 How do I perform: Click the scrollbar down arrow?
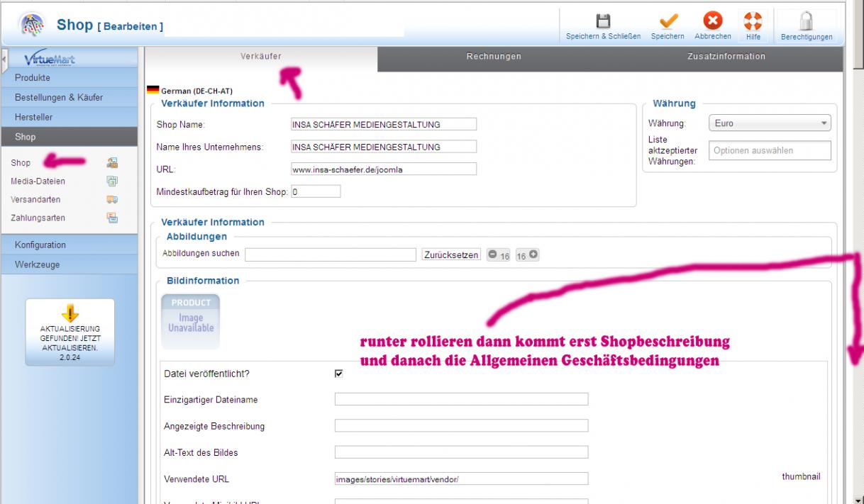[x=858, y=498]
